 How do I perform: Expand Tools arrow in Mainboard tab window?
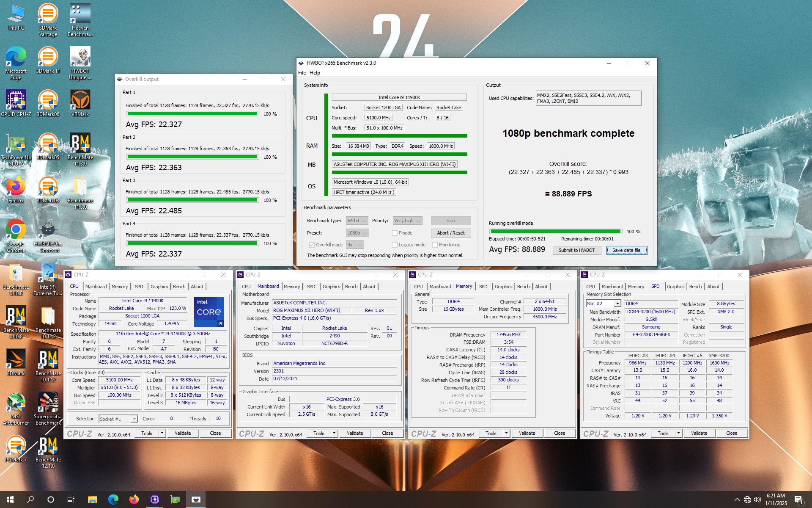coord(334,433)
